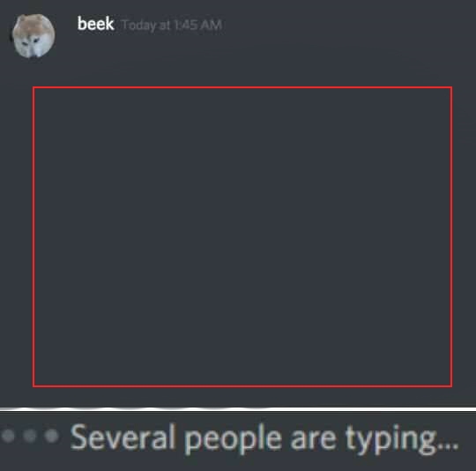Click the first typing indicator dot
This screenshot has width=476, height=471.
[8, 436]
